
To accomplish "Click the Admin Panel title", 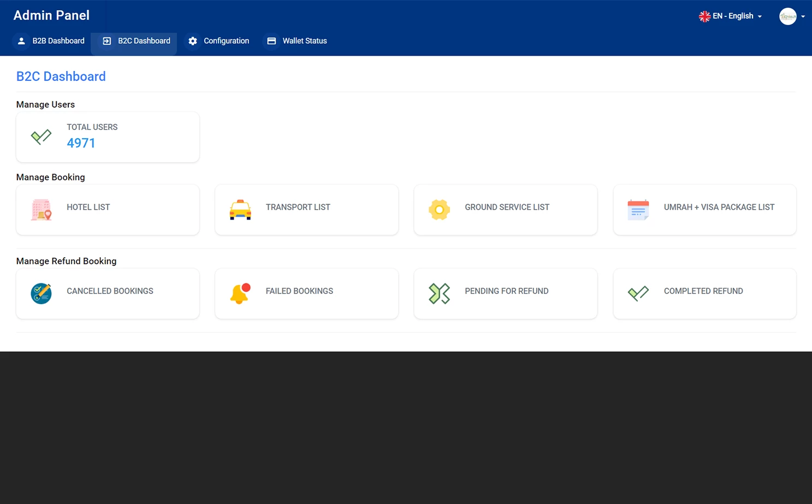I will coord(51,15).
